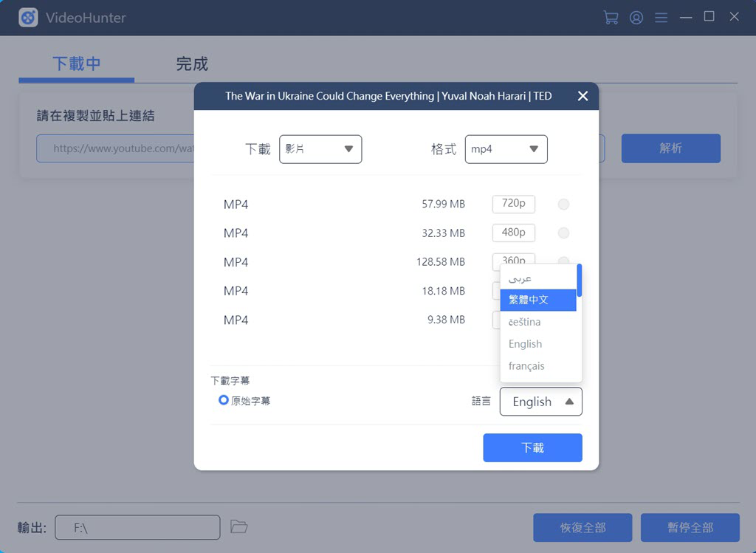The image size is (756, 553).
Task: Choose čeština in the language list
Action: tap(538, 322)
